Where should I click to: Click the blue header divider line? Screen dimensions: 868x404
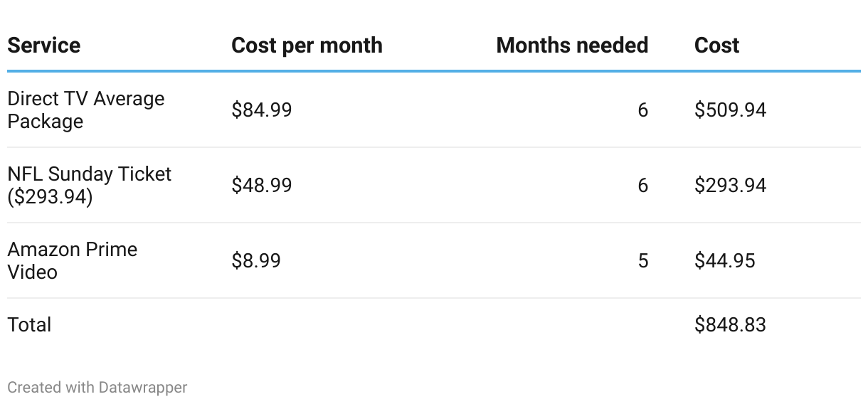(x=434, y=71)
